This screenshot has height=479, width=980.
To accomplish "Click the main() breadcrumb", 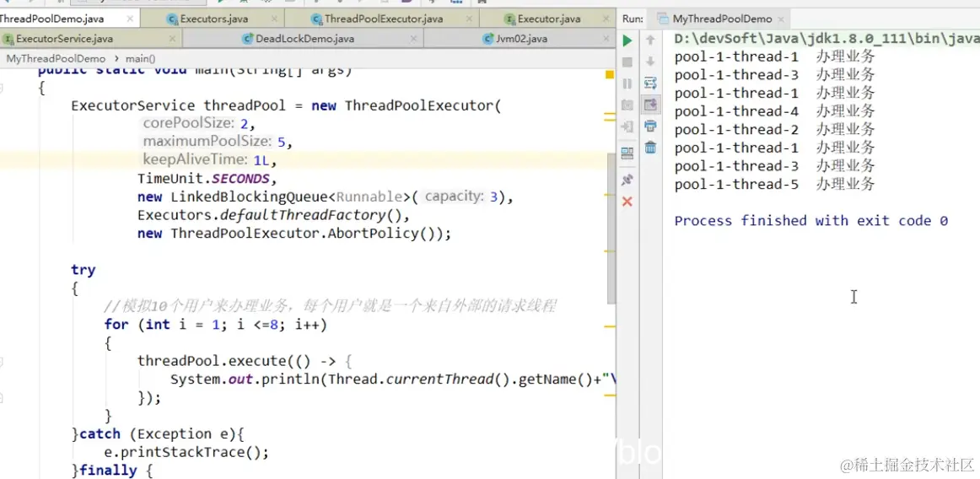I will coord(141,59).
